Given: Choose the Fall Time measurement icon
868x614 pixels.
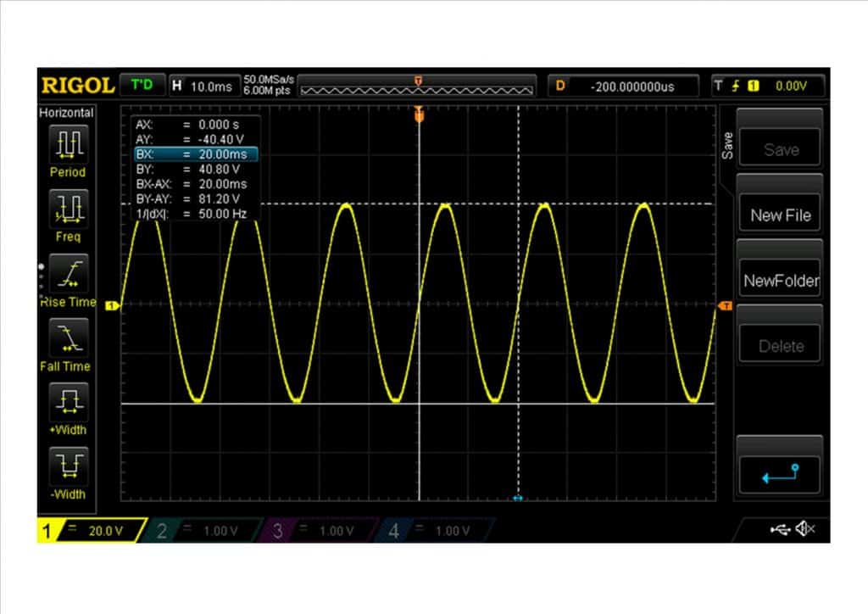Looking at the screenshot, I should (68, 338).
